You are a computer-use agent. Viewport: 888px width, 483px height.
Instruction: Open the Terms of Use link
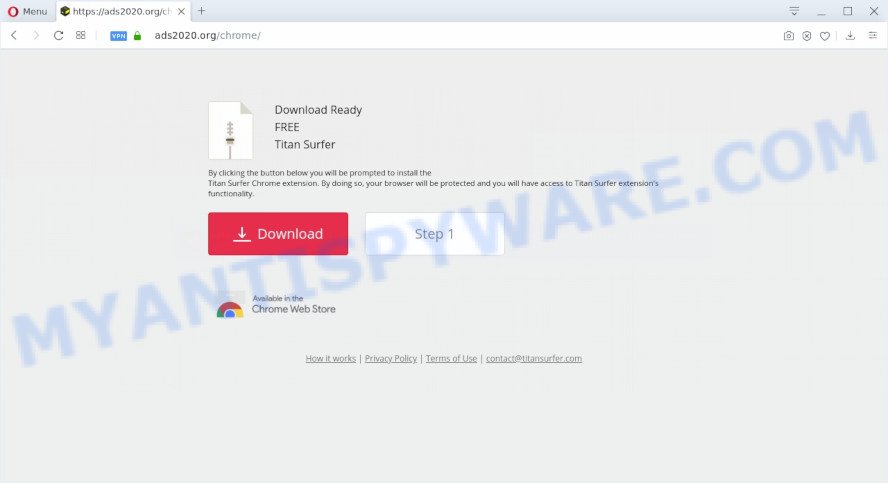(451, 358)
